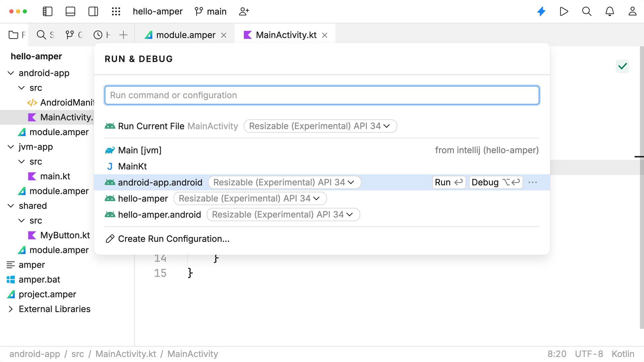Click the Run button for android-app.android
This screenshot has height=362, width=644.
pos(449,182)
